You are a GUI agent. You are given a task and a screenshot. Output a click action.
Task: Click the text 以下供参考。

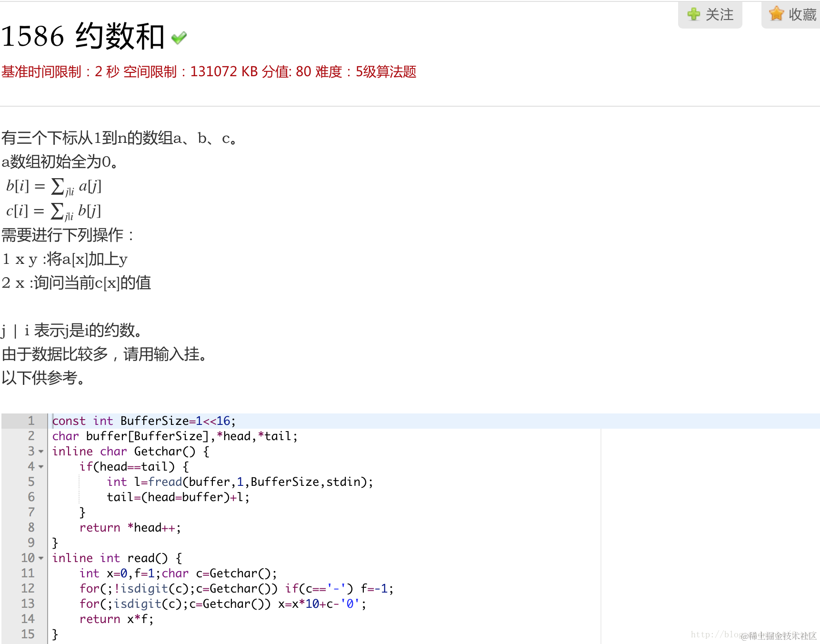44,378
